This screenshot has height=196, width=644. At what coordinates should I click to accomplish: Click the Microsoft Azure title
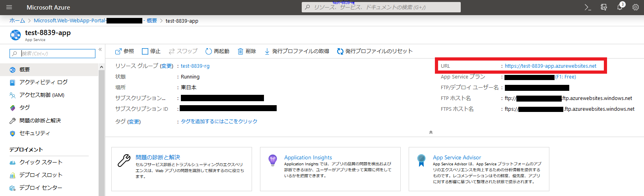coord(48,7)
